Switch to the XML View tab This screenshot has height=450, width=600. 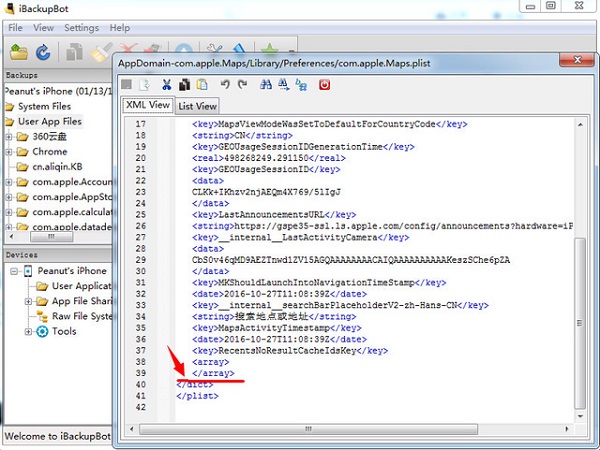pos(148,105)
